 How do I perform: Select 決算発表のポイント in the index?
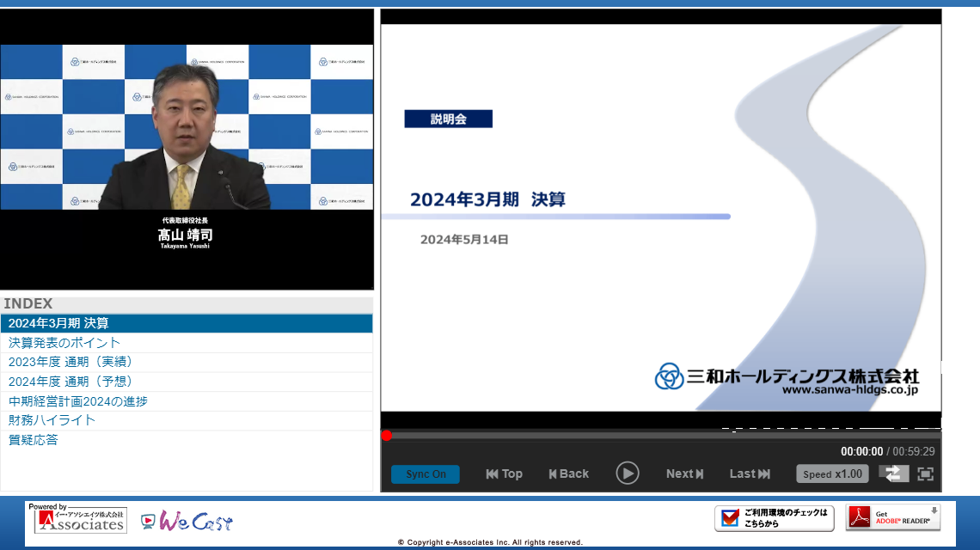point(64,343)
